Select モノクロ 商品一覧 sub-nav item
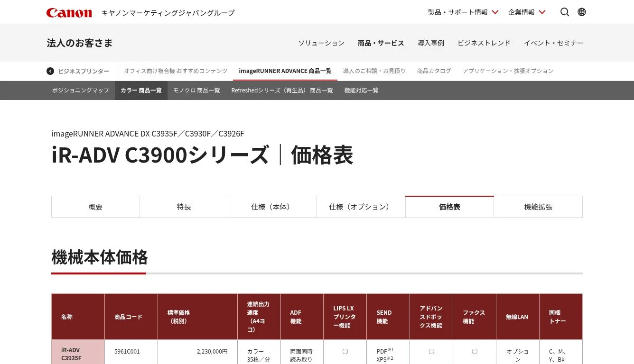 [196, 91]
